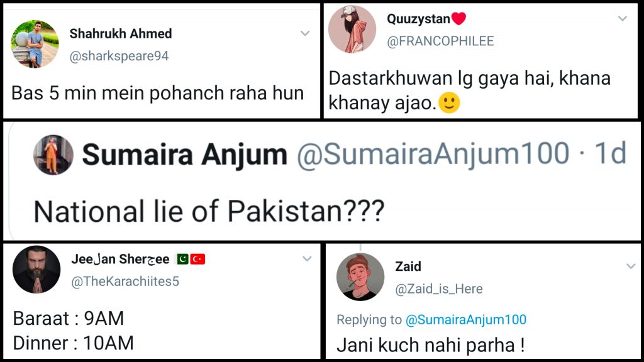
Task: Open the @sharkspeare94 handle
Action: [x=119, y=56]
